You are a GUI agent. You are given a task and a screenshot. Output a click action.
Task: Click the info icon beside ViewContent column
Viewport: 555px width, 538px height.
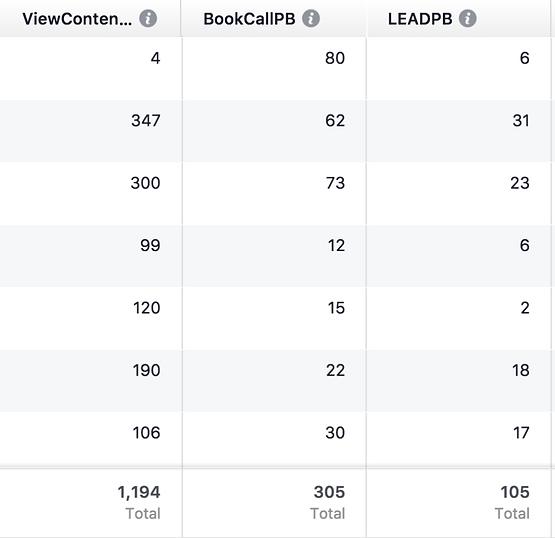[x=148, y=18]
